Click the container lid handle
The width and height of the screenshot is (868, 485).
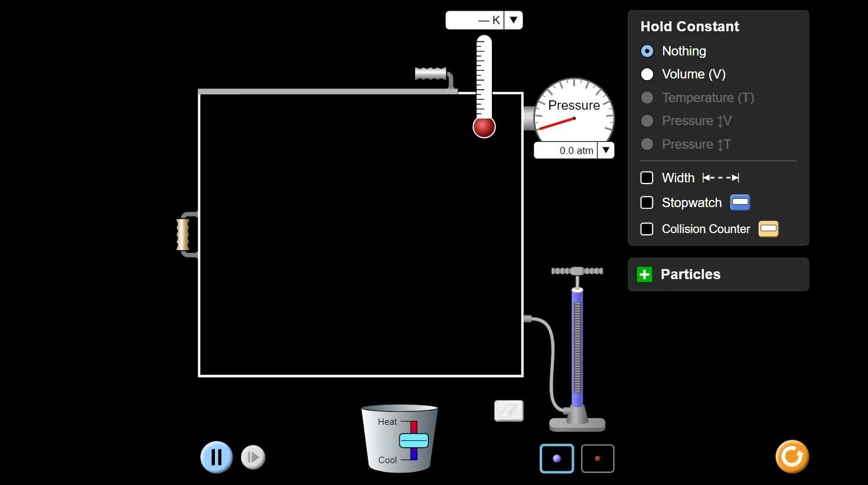click(x=432, y=75)
